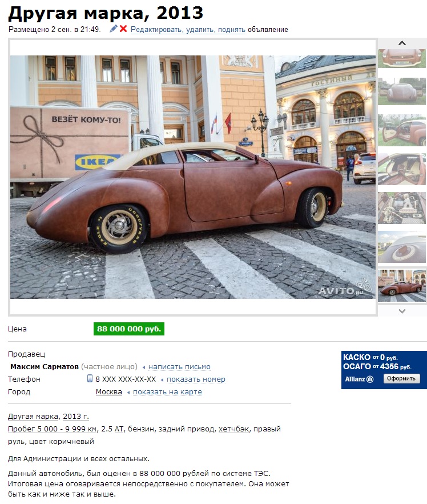Viewport: 427px width, 504px height.
Task: View the fuel cap thumbnail
Action: pos(402,247)
